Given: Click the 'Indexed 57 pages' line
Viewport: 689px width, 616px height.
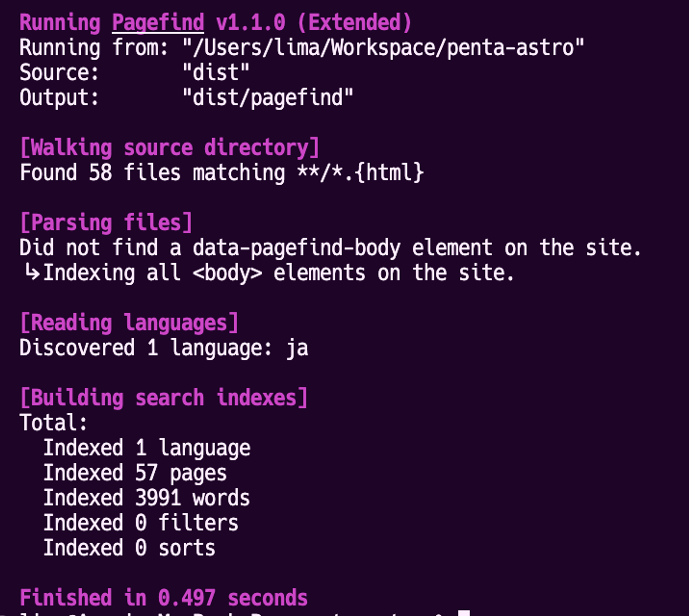Looking at the screenshot, I should [x=135, y=473].
